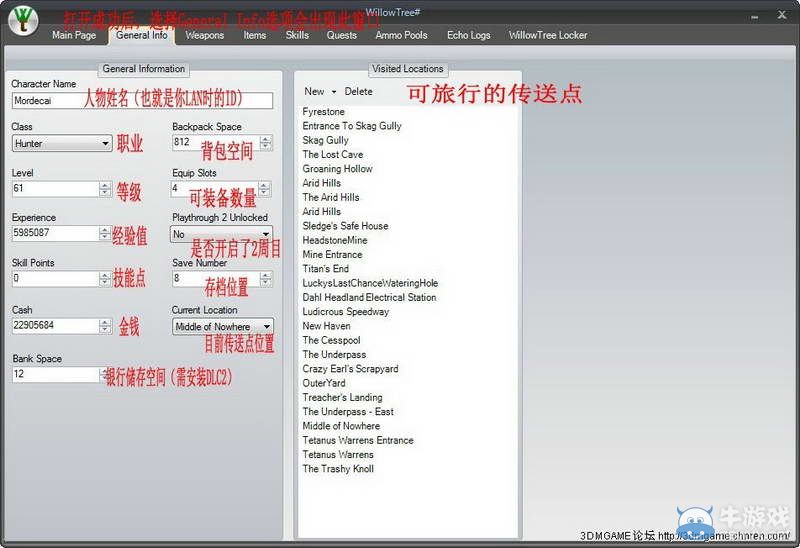Select LuckysLastChanceWateringHole location
Viewport: 800px width, 548px height.
(370, 283)
